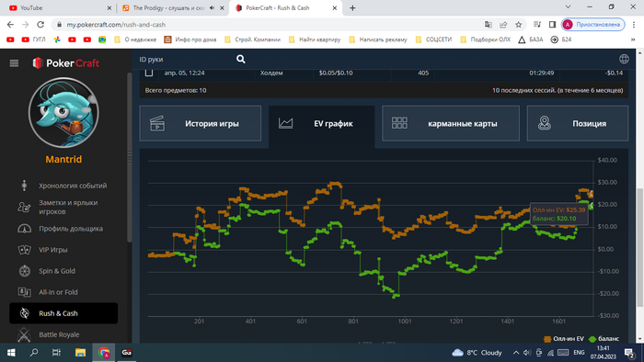Open the СОЦСЕТИ bookmark folder
Viewport: 644px width, 362px height.
pyautogui.click(x=433, y=40)
